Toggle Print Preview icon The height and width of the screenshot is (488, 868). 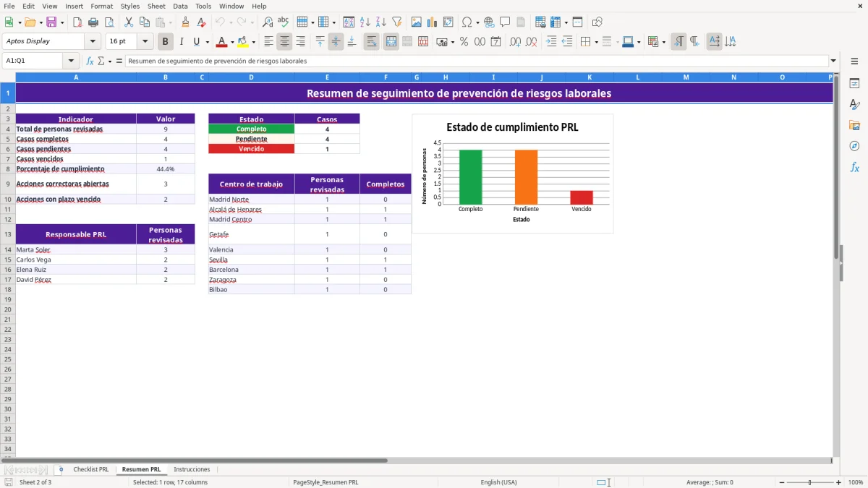pos(109,22)
